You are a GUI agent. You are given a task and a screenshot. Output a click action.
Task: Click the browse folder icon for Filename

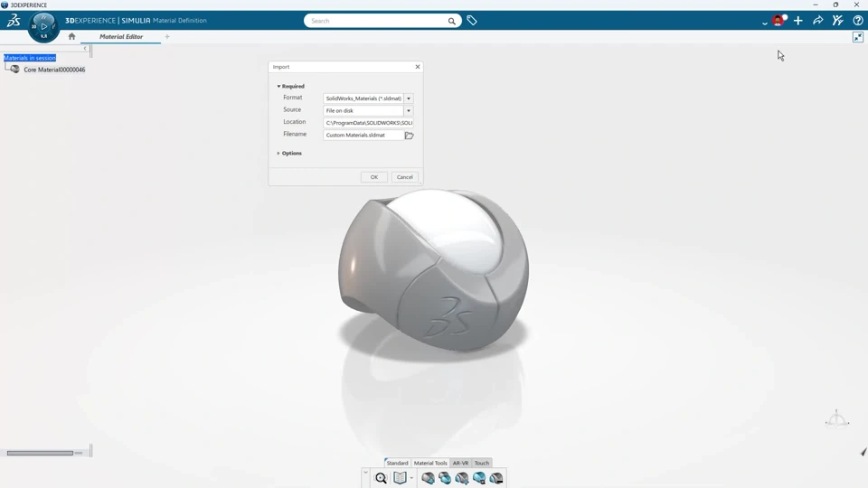[409, 135]
